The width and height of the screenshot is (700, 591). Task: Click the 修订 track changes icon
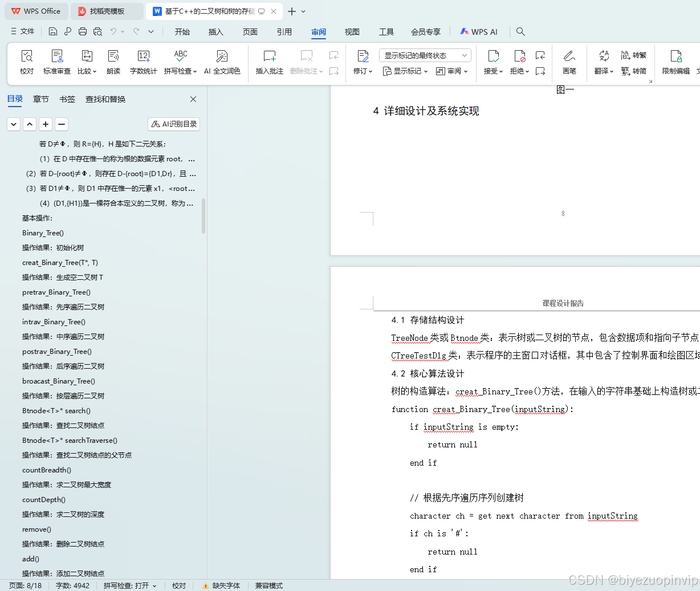point(363,56)
